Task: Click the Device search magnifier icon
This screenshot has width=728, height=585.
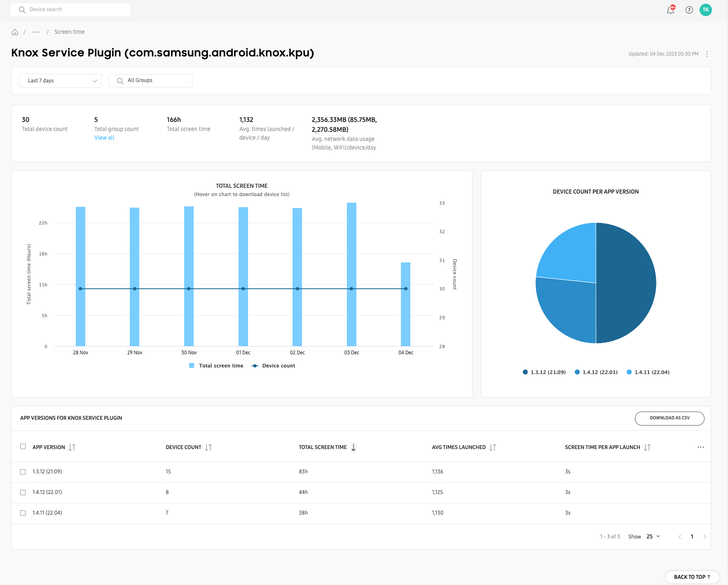Action: coord(22,9)
